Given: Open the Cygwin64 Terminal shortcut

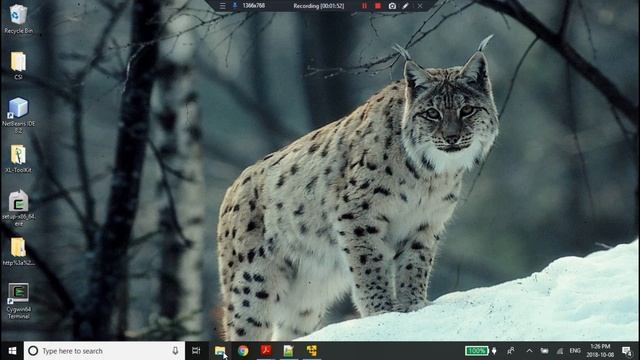Looking at the screenshot, I should pos(18,301).
